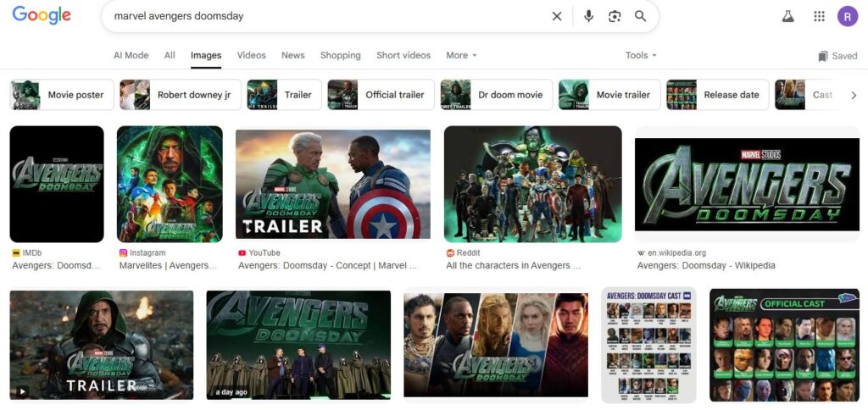
Task: Open search by image camera icon
Action: (615, 17)
